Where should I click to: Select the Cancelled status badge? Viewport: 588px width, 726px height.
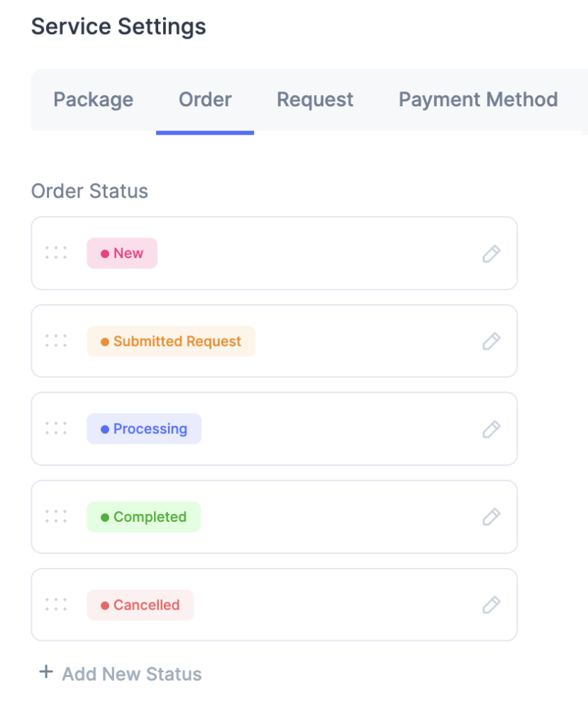tap(140, 604)
